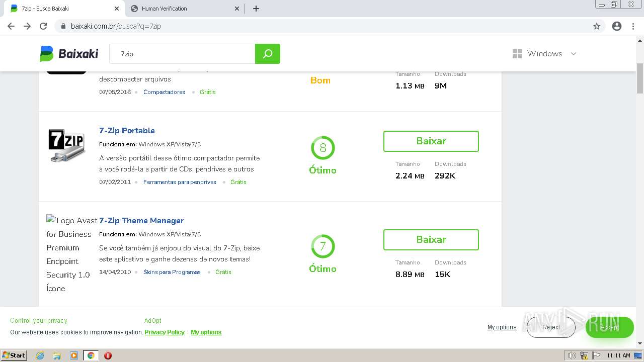Open a new browser tab
The height and width of the screenshot is (362, 644).
[256, 9]
